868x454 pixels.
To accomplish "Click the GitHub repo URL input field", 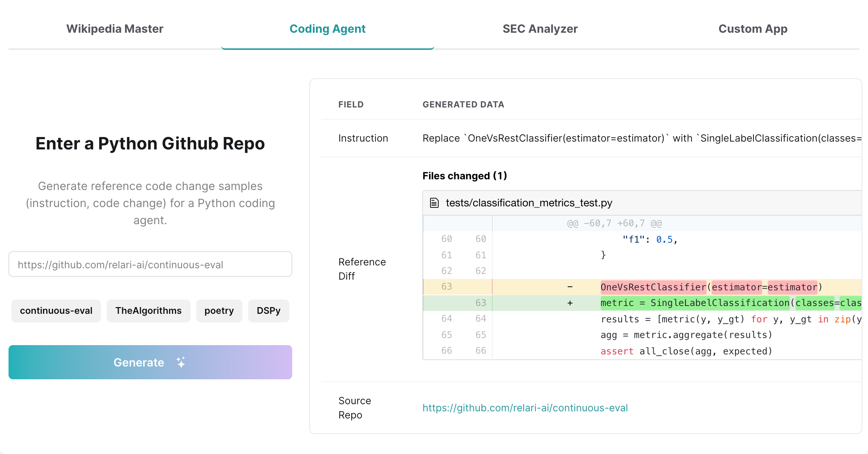I will [150, 264].
